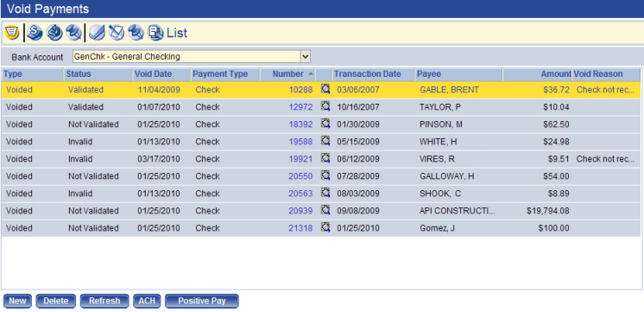Open details magnifier for check 10288
Image resolution: width=644 pixels, height=312 pixels.
(x=325, y=90)
